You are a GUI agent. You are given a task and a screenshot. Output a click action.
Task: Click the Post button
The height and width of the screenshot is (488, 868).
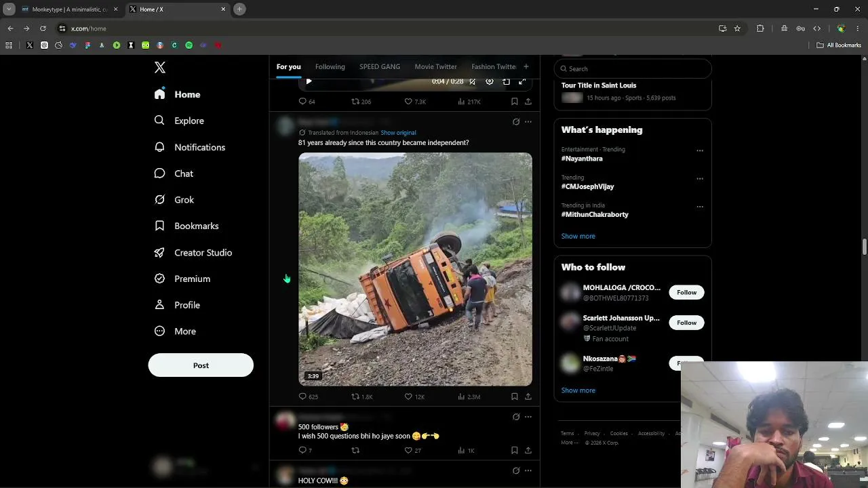pyautogui.click(x=201, y=365)
